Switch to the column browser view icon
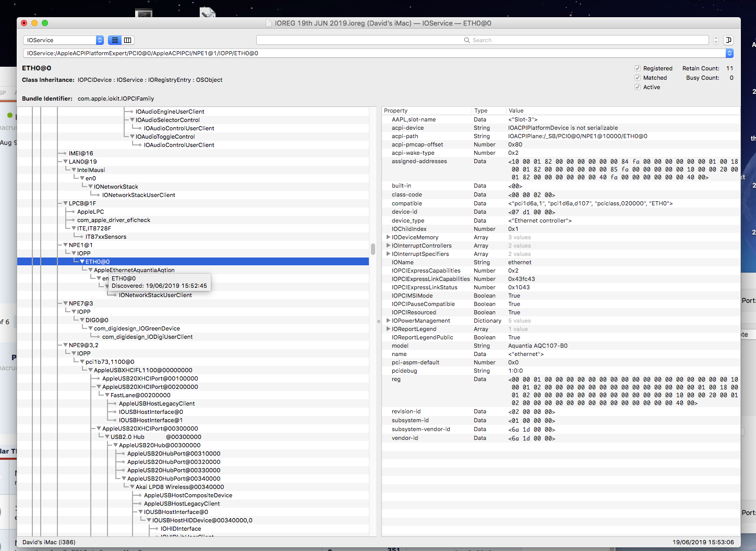Viewport: 756px width, 551px height. click(128, 40)
